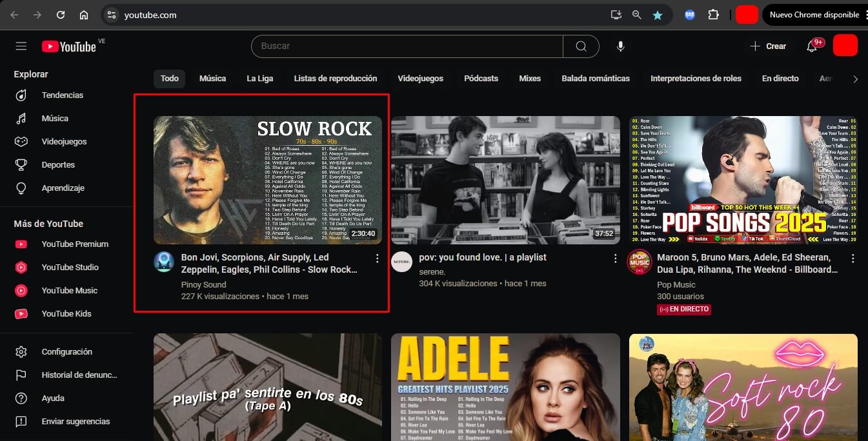This screenshot has width=868, height=441.
Task: Open site information icon in address bar
Action: pyautogui.click(x=112, y=15)
